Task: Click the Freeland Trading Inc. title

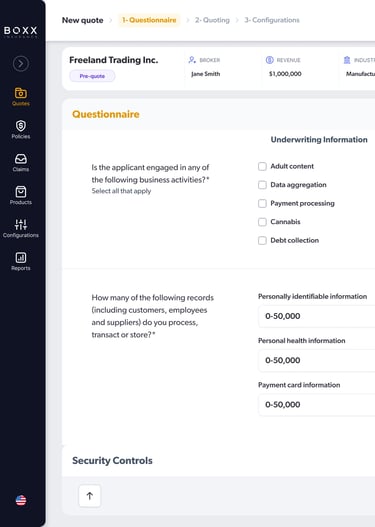Action: [x=114, y=60]
